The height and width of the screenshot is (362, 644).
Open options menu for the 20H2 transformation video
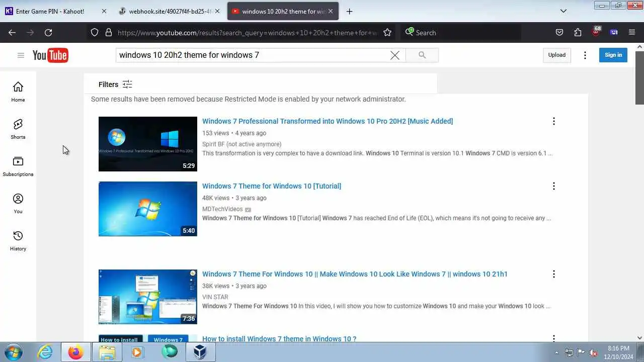click(554, 121)
